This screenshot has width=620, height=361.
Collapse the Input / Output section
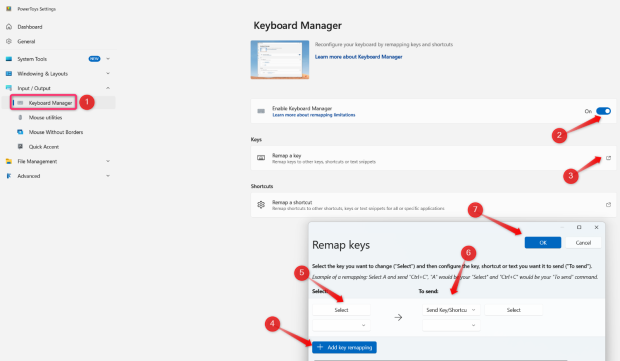coord(108,88)
